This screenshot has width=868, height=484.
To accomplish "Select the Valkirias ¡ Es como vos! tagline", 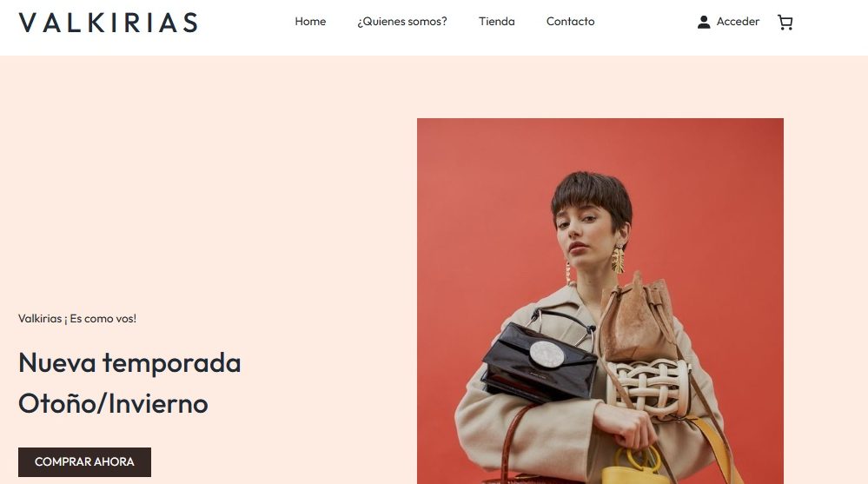I will (77, 318).
